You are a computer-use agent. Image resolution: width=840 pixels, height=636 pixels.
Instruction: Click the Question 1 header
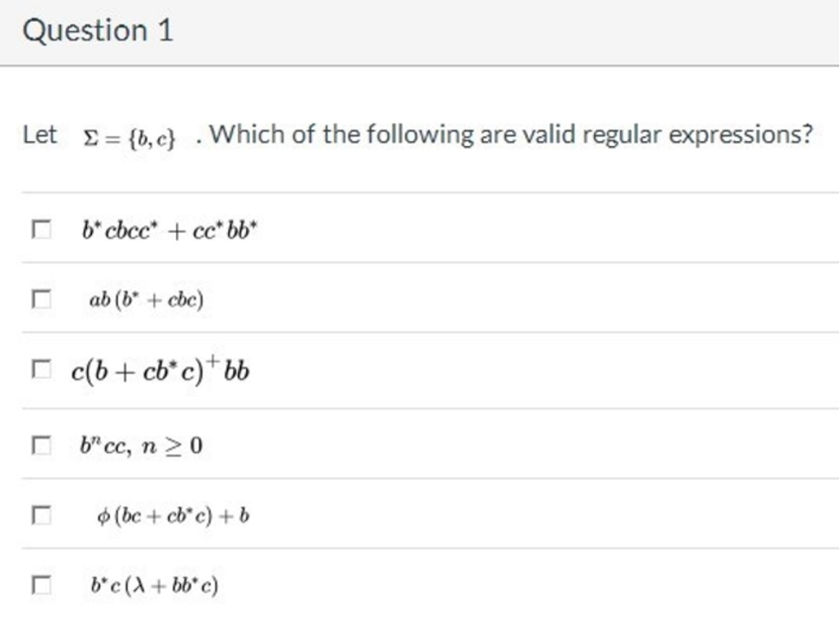click(100, 30)
